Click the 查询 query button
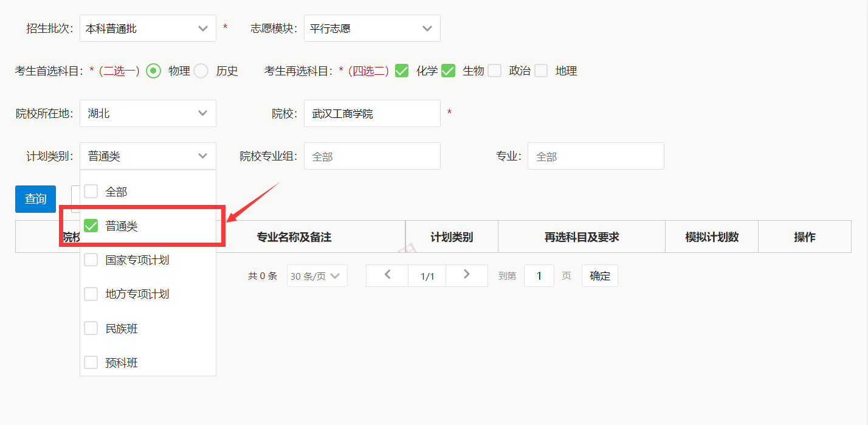This screenshot has width=868, height=425. [35, 199]
